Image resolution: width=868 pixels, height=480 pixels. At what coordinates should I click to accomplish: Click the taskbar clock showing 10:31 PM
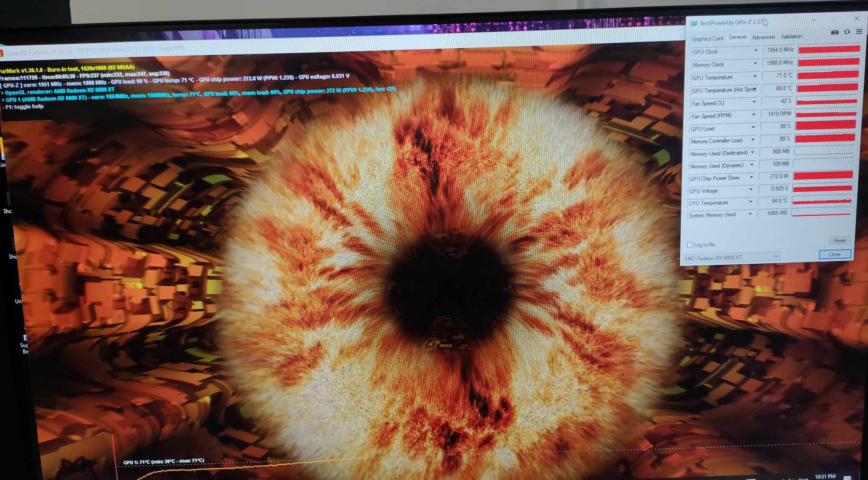[824, 477]
